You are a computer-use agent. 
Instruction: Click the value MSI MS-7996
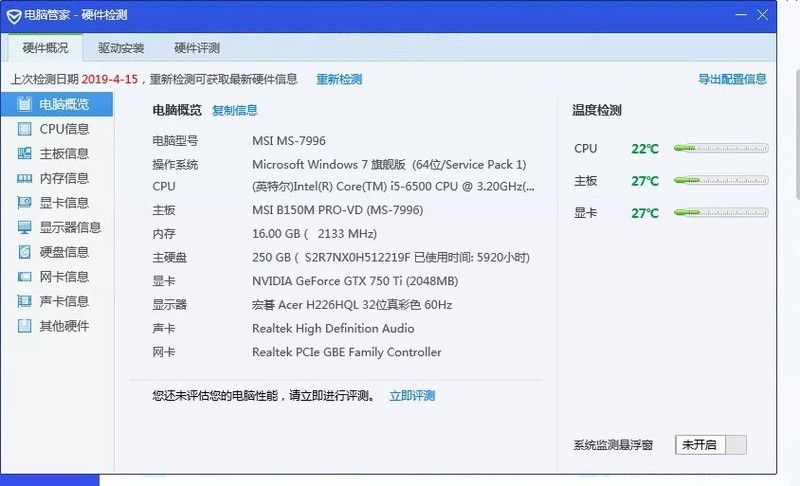tap(289, 141)
